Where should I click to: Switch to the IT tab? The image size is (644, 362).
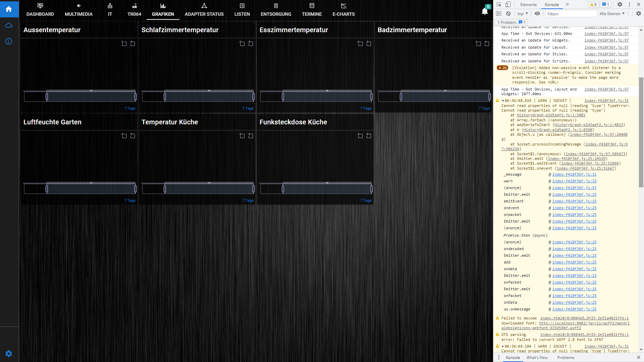[x=110, y=9]
